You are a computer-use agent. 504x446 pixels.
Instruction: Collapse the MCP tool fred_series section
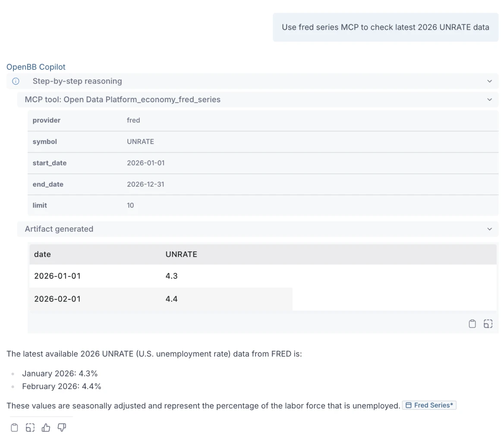[x=489, y=100]
